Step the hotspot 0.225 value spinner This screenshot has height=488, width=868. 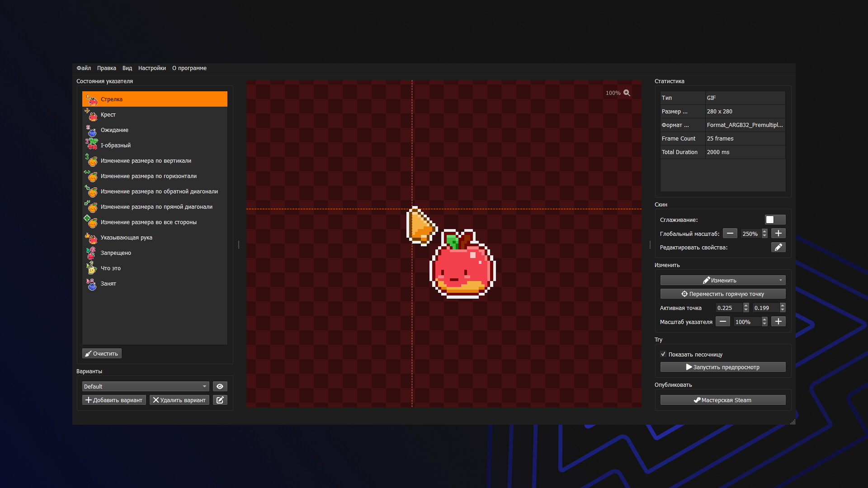click(x=746, y=308)
